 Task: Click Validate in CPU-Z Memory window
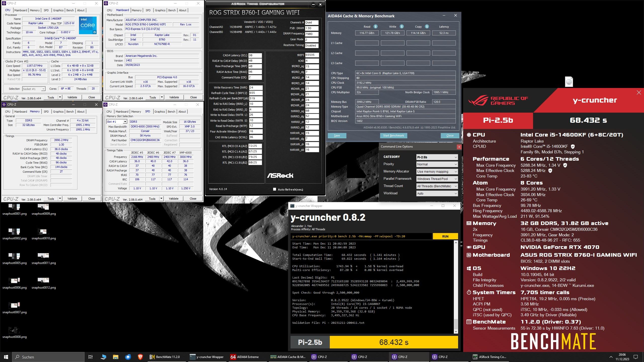[x=72, y=199]
